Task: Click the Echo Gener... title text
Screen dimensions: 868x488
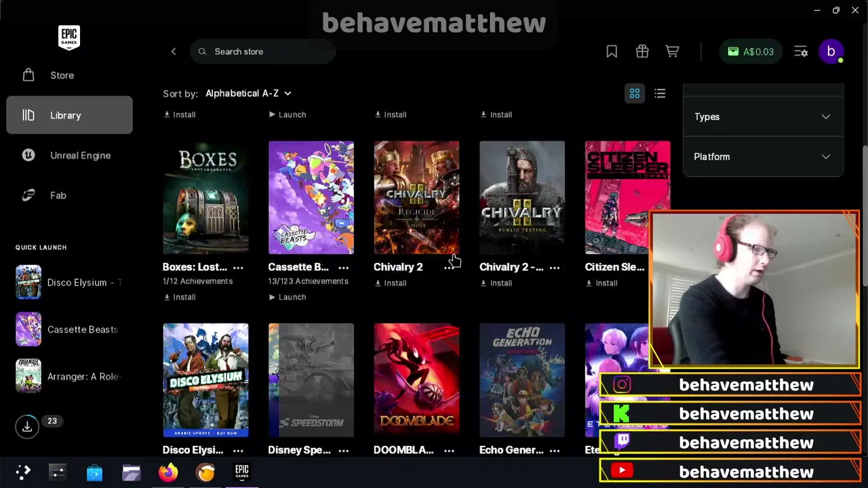Action: pos(511,450)
